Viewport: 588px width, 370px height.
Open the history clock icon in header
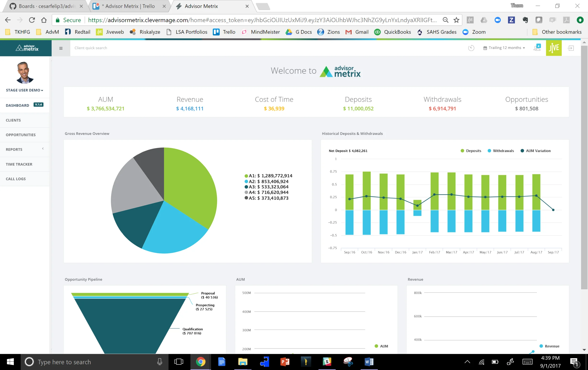471,48
